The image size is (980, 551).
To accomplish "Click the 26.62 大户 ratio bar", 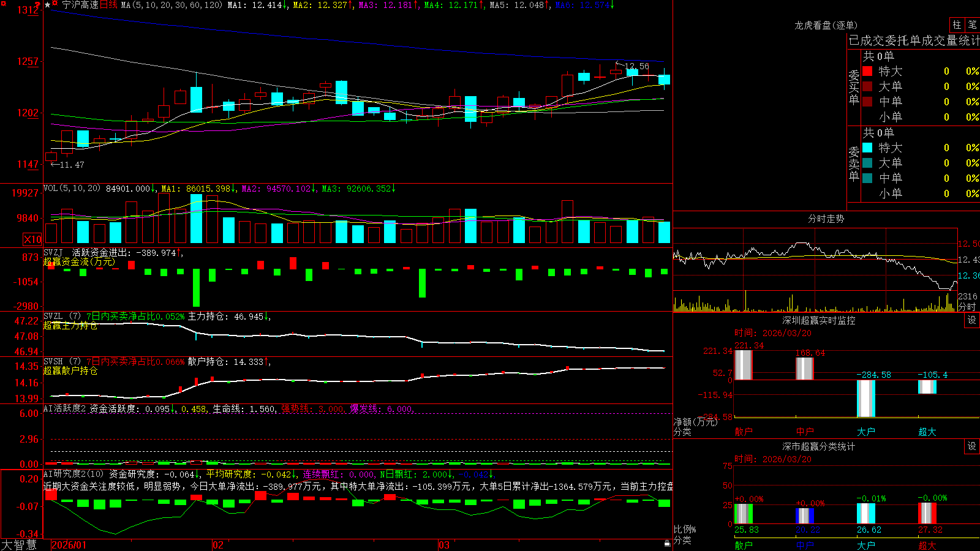I will 865,514.
